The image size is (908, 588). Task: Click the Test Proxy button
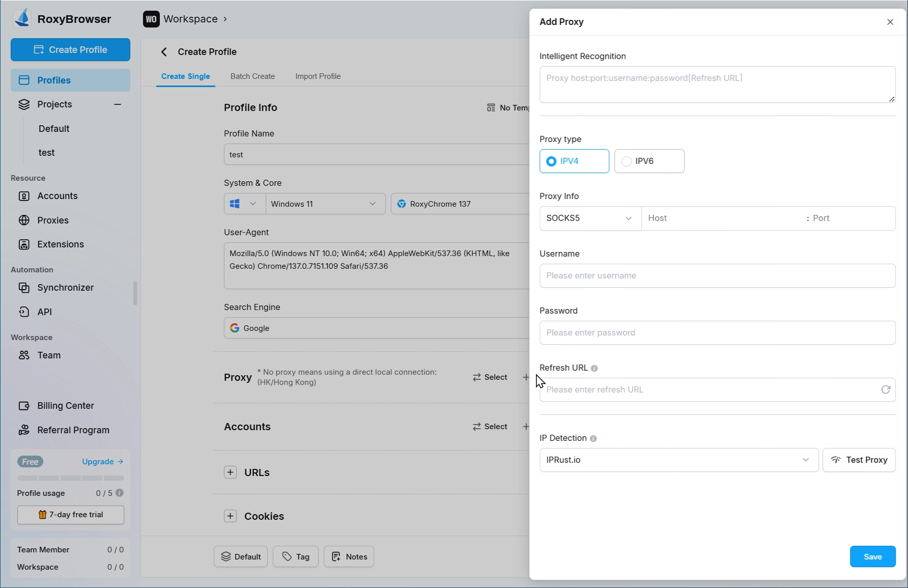tap(859, 460)
